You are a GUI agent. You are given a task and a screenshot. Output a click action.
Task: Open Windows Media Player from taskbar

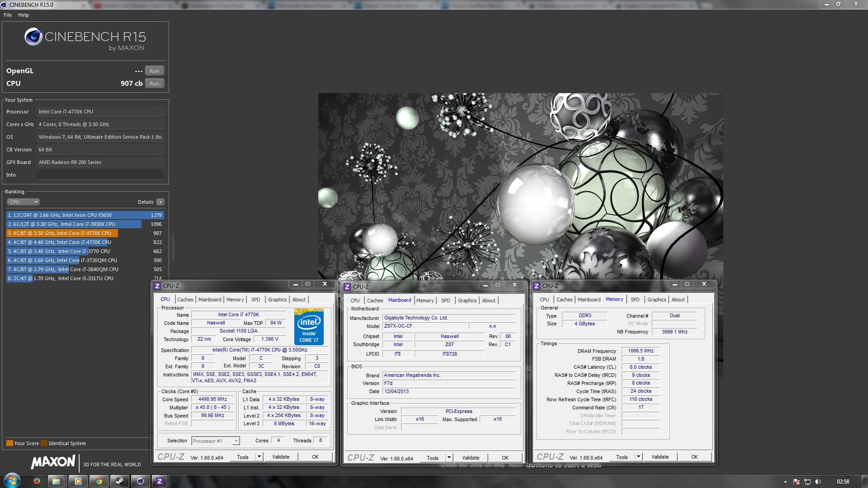click(x=78, y=481)
